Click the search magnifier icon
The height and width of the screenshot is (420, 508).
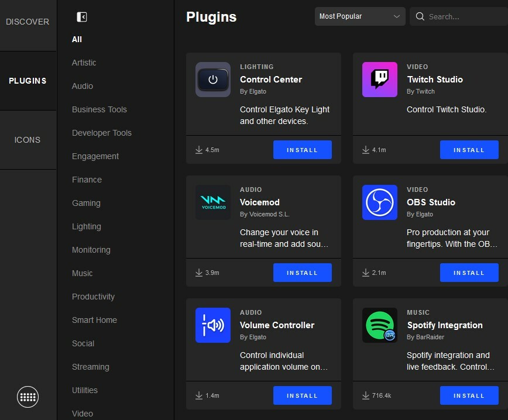[420, 16]
